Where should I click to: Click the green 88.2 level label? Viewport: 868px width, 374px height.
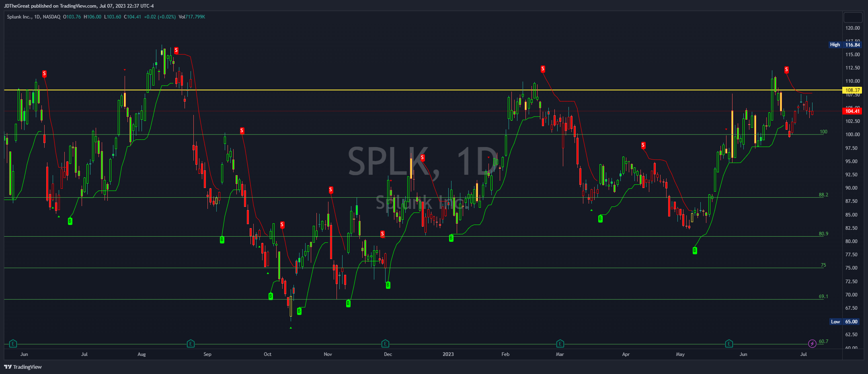point(823,195)
